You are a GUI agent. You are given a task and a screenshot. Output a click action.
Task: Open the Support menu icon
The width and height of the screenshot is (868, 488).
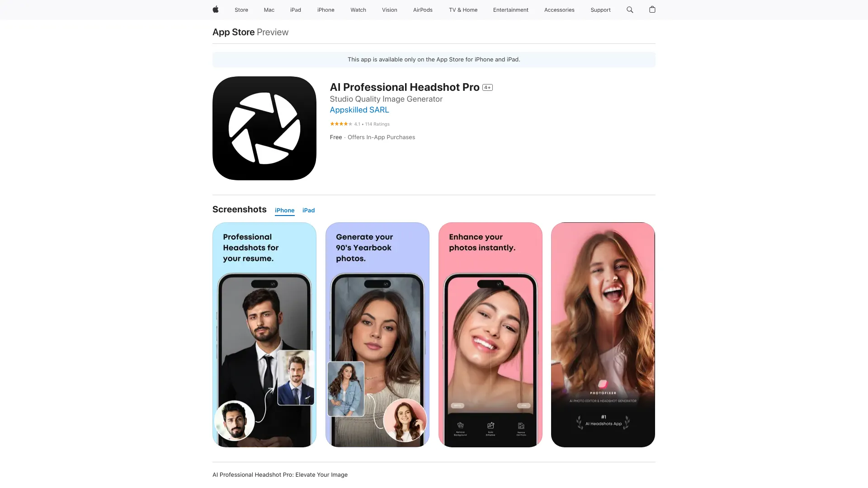[x=600, y=9]
